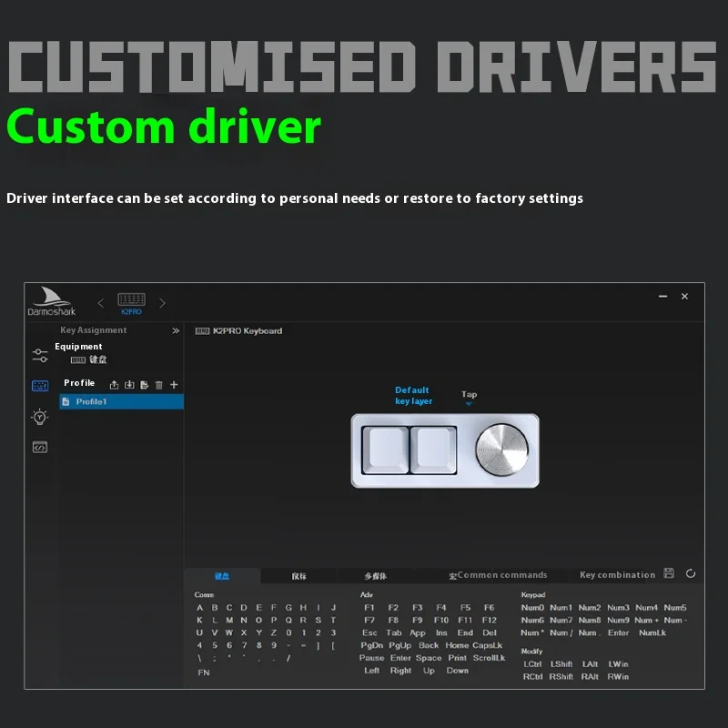Image resolution: width=728 pixels, height=728 pixels.
Task: Switch to the first keyboard tab
Action: point(222,576)
